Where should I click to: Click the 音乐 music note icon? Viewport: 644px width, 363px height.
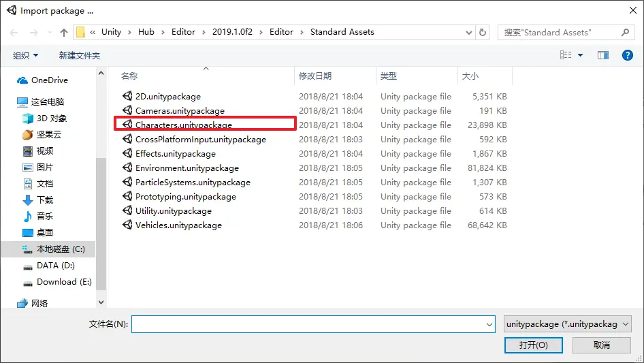27,217
